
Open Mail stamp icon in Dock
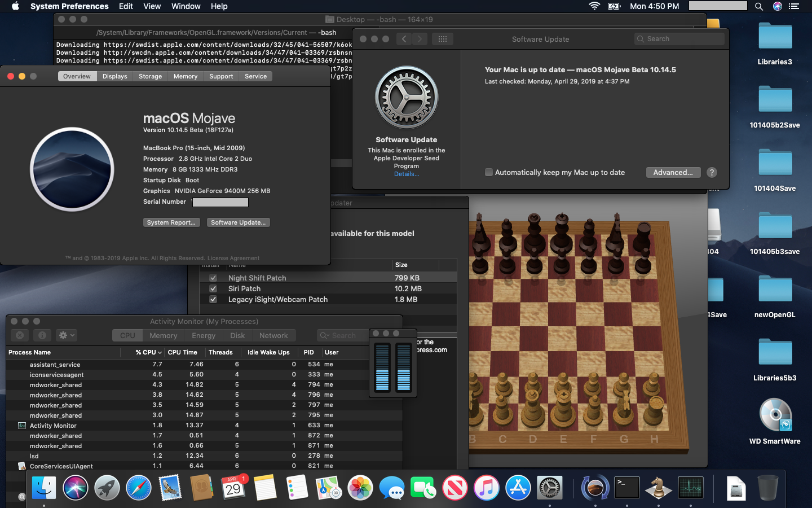pyautogui.click(x=170, y=488)
